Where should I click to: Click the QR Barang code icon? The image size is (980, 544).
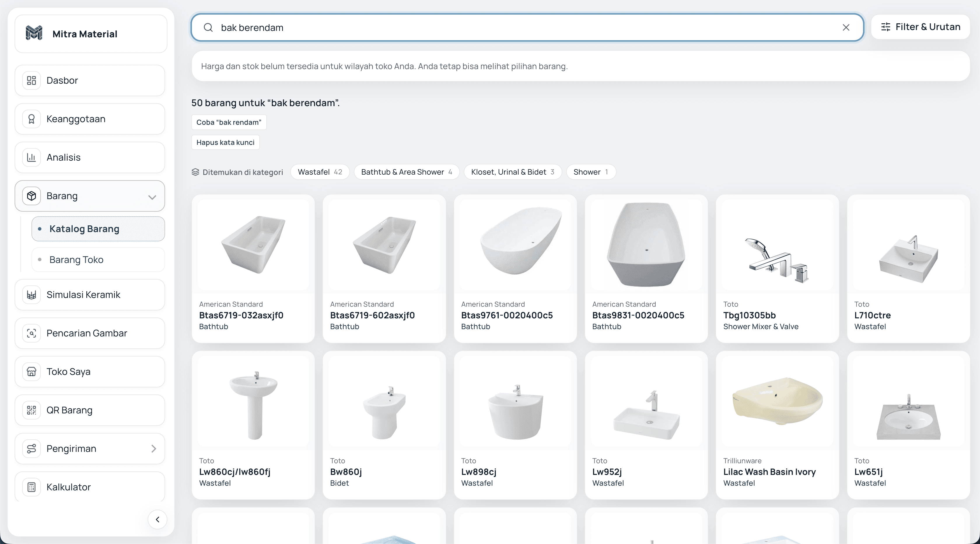click(x=32, y=410)
